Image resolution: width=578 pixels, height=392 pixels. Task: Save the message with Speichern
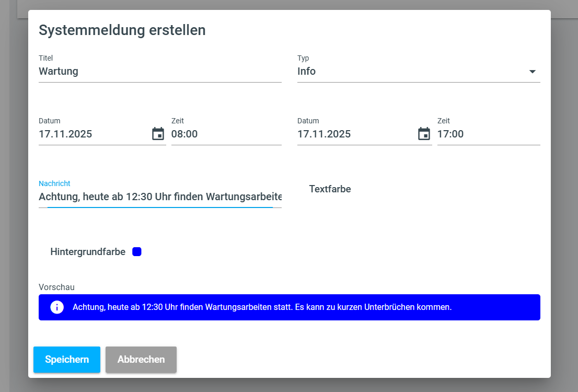point(67,360)
